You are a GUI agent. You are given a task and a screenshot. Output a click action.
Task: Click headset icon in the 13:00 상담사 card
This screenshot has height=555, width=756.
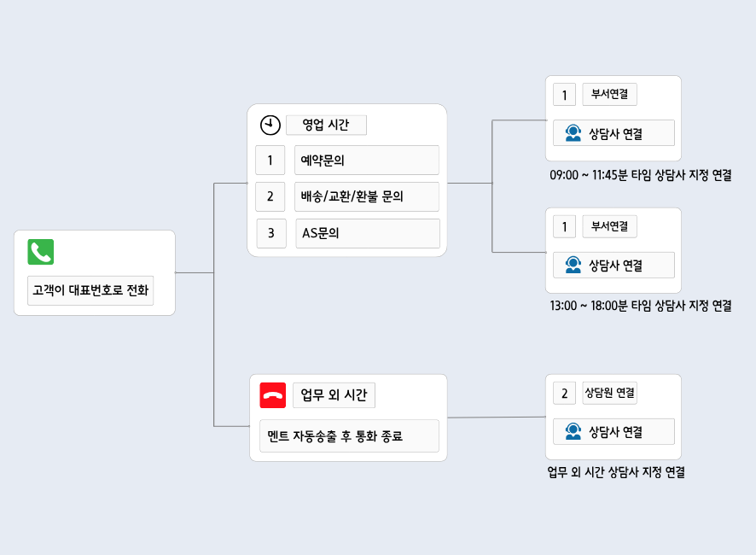(x=573, y=266)
